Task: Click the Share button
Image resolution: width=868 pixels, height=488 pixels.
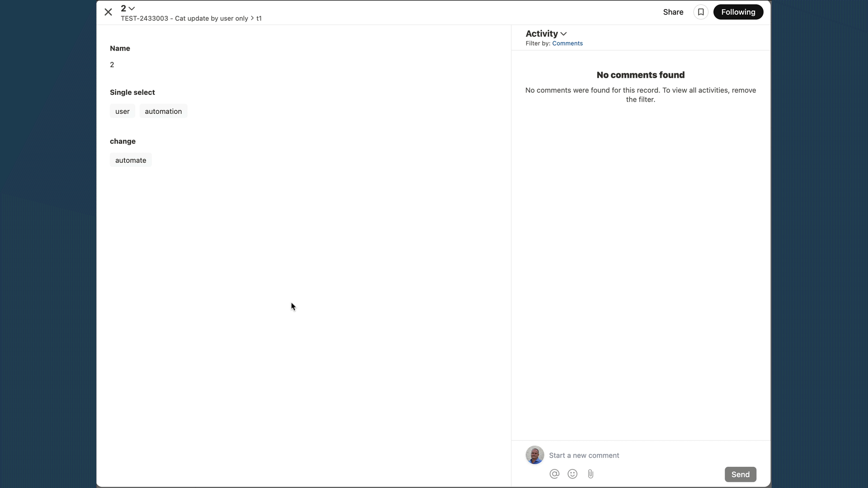Action: pyautogui.click(x=673, y=12)
